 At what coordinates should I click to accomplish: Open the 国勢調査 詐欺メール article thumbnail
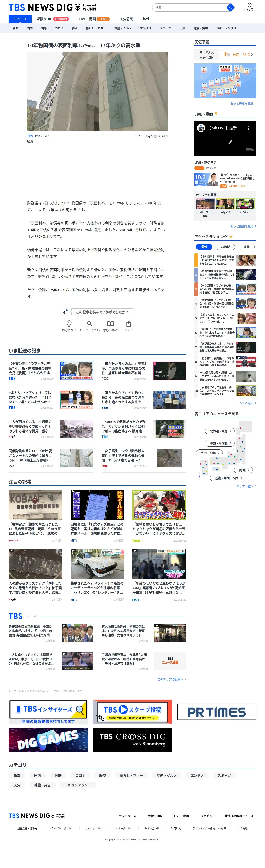(97, 505)
